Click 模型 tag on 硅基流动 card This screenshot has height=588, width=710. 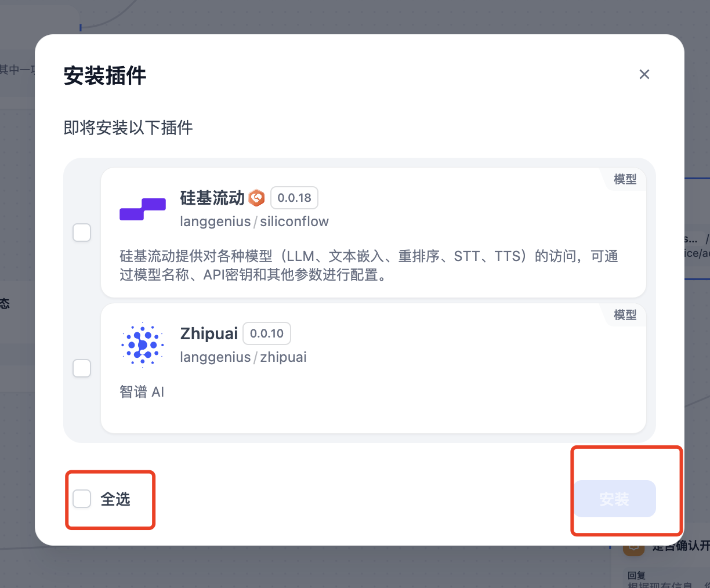coord(625,180)
